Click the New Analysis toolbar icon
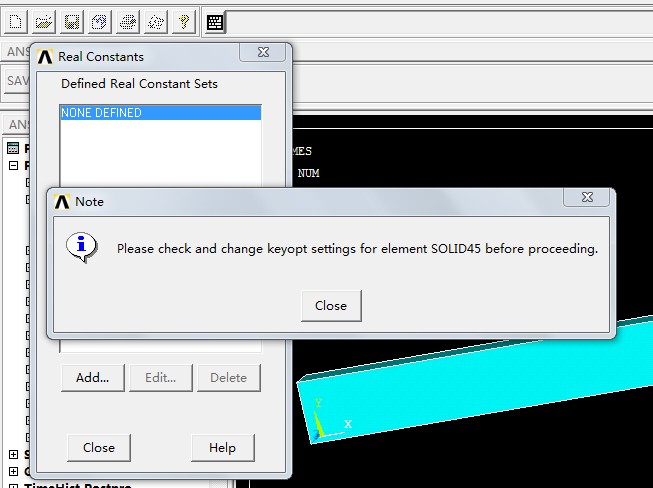This screenshot has width=653, height=488. 15,22
